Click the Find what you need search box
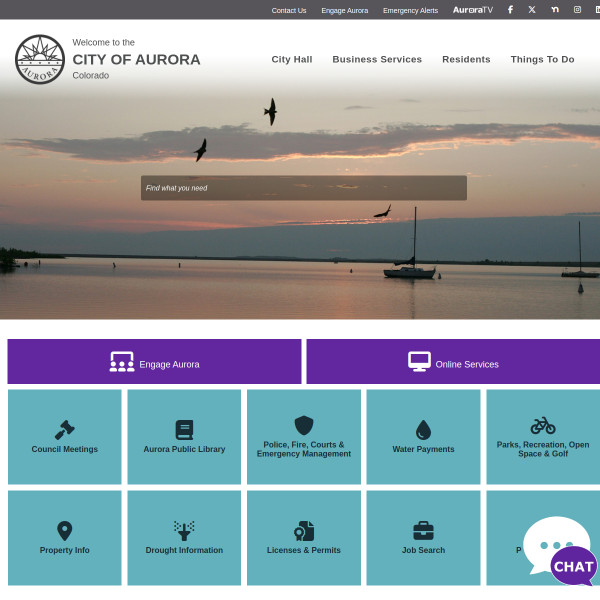 point(304,188)
